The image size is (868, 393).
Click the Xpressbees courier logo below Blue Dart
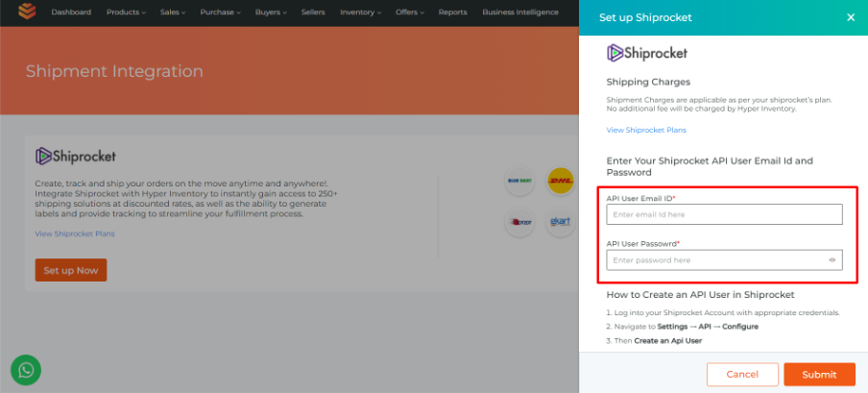[519, 222]
